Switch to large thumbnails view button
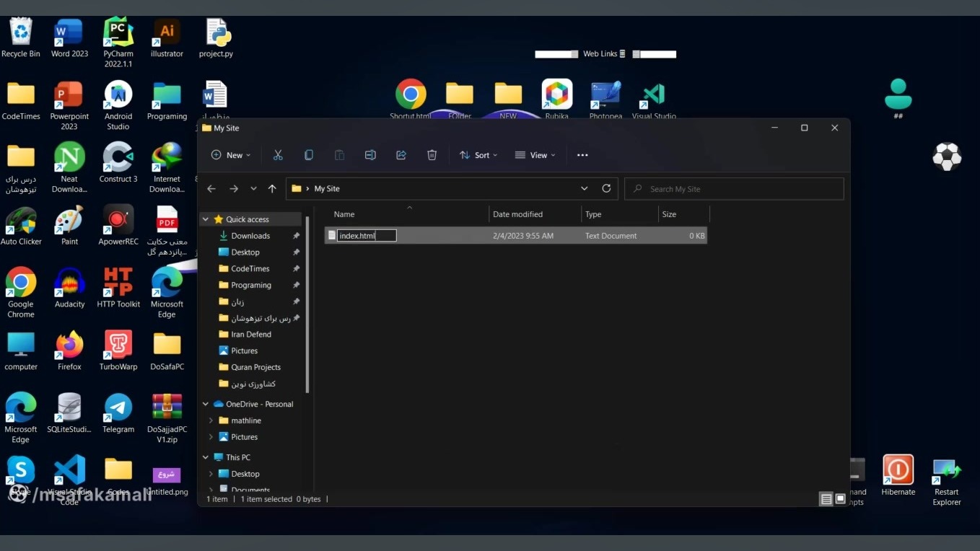The image size is (980, 551). click(840, 499)
